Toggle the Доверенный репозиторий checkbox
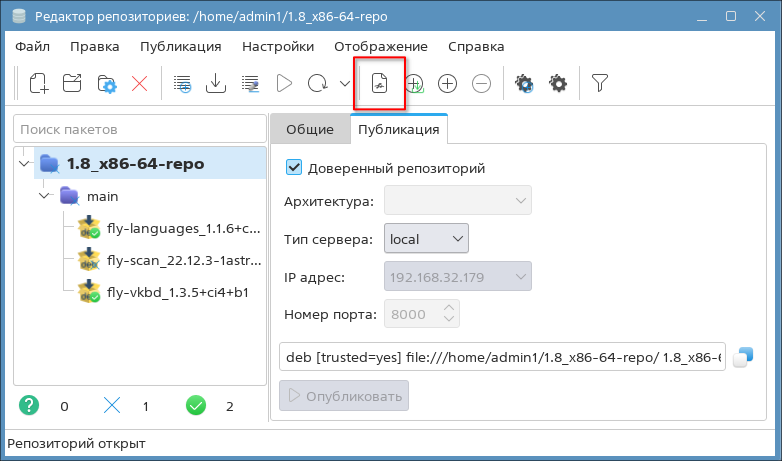782x461 pixels. pos(294,168)
